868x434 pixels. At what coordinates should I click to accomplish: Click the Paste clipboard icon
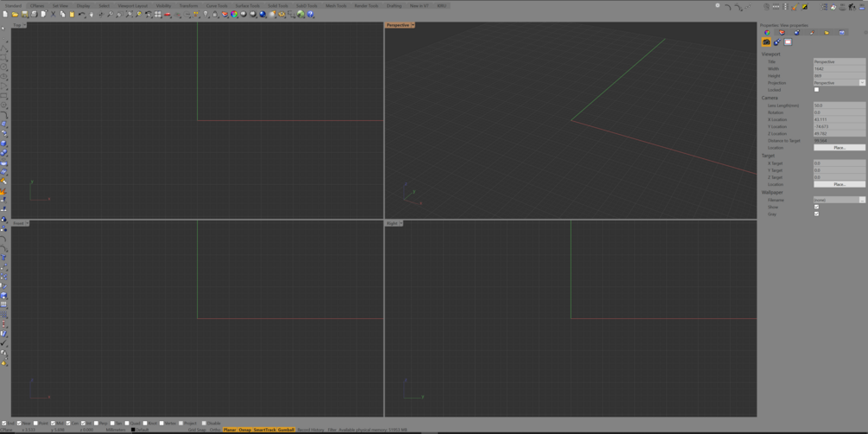pos(72,14)
